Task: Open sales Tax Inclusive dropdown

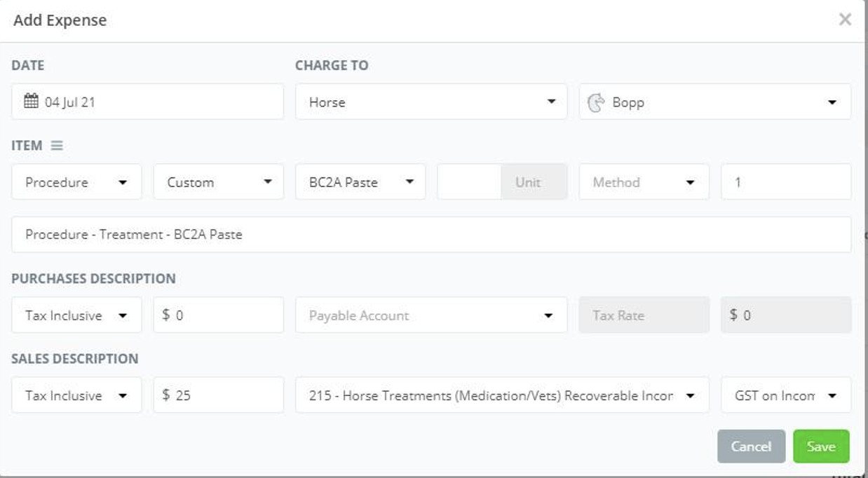Action: pyautogui.click(x=76, y=395)
